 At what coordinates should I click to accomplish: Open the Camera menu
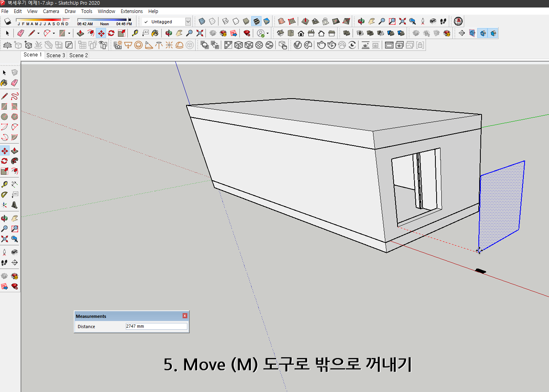pyautogui.click(x=51, y=11)
